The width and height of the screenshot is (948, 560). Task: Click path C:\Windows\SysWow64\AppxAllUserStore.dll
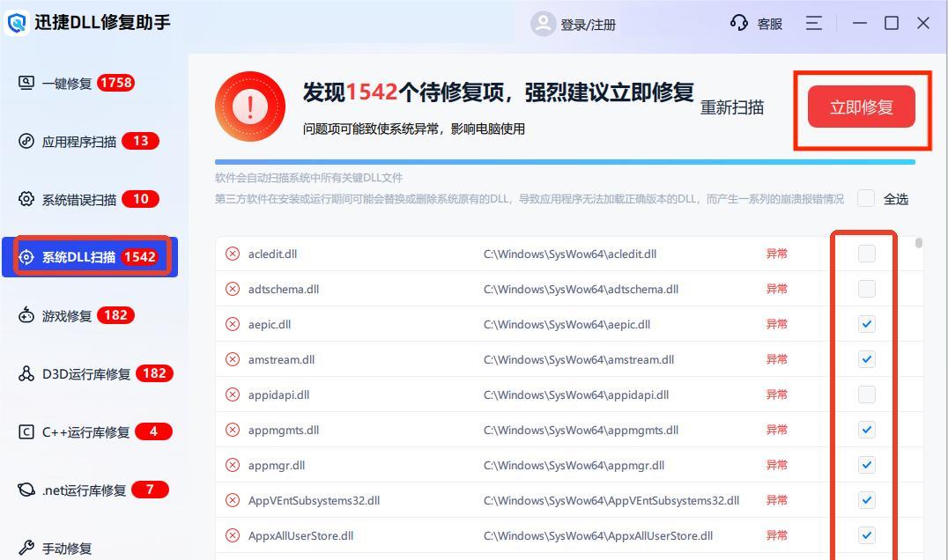[598, 536]
